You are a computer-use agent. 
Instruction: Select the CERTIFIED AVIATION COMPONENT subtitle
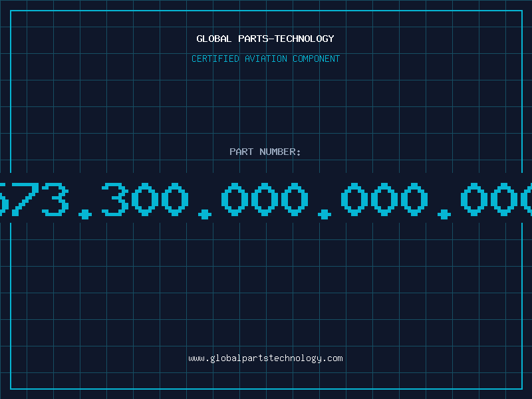pos(265,59)
